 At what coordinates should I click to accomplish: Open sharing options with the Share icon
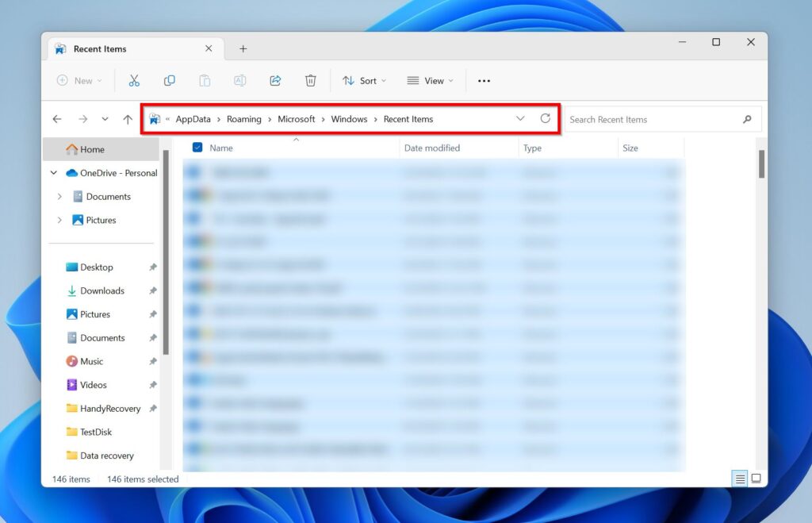click(x=275, y=80)
